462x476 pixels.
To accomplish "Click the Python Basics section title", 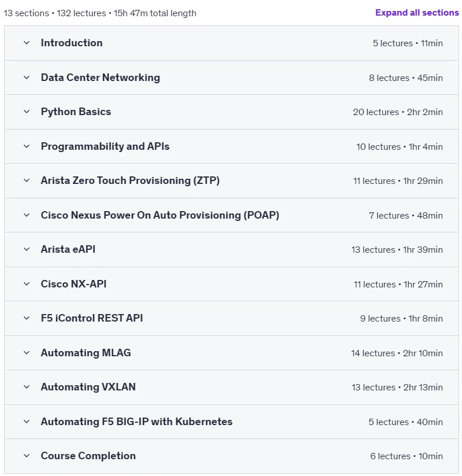I will pos(76,112).
